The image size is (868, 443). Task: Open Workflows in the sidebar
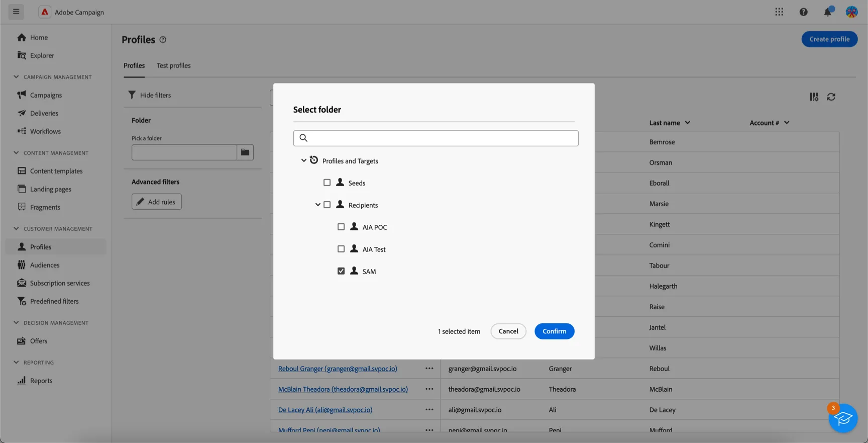45,131
